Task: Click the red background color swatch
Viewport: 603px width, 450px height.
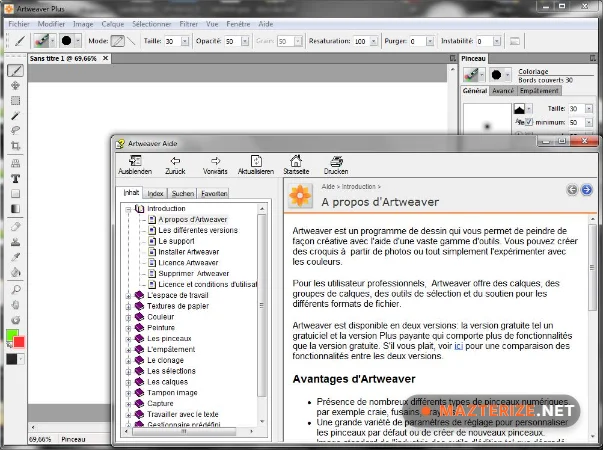Action: point(19,342)
